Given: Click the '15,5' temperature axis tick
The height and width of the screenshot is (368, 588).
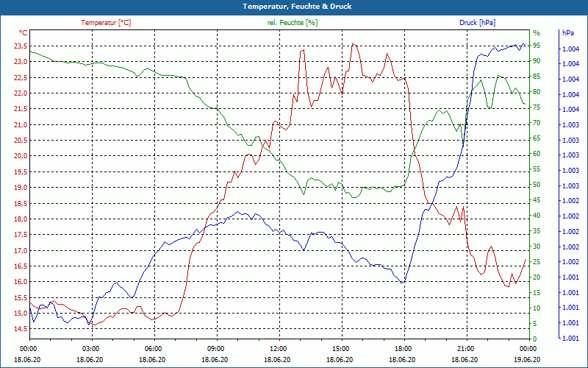Looking at the screenshot, I should pyautogui.click(x=21, y=297).
